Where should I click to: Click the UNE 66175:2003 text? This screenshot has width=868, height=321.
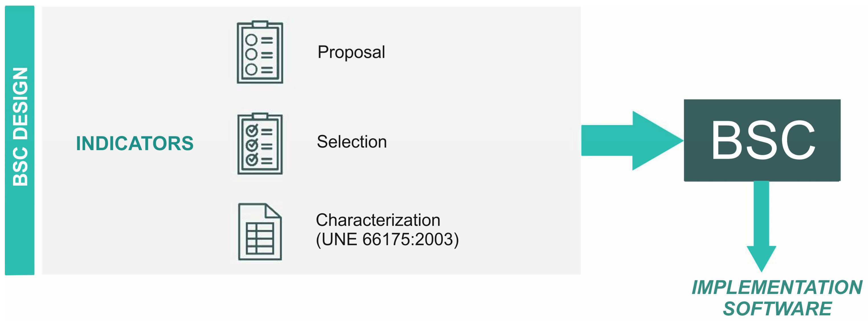(x=387, y=240)
